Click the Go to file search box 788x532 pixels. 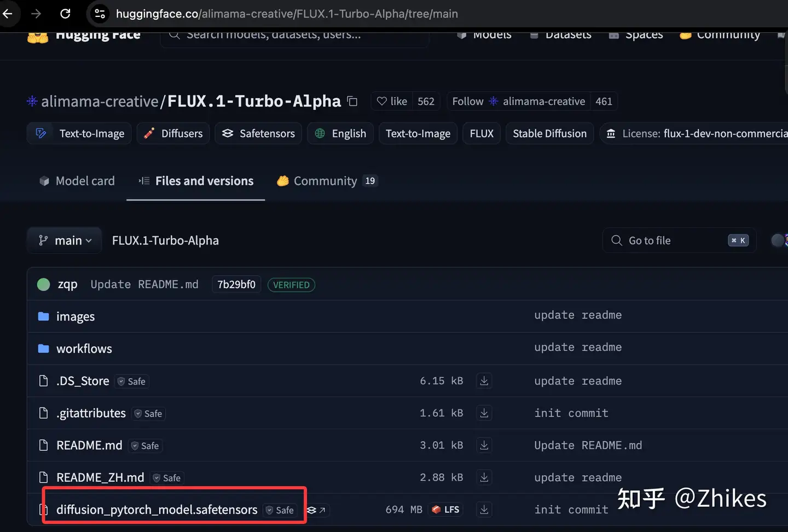pos(679,241)
